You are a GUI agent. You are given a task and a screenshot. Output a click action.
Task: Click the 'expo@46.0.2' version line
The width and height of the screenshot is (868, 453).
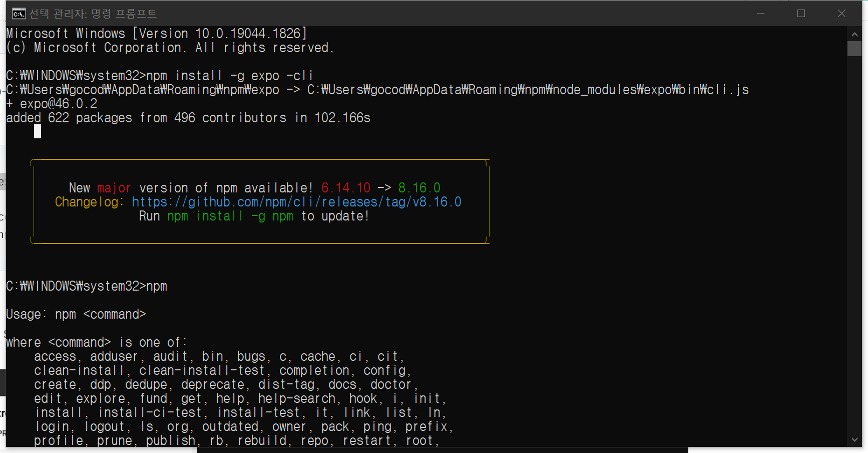52,104
